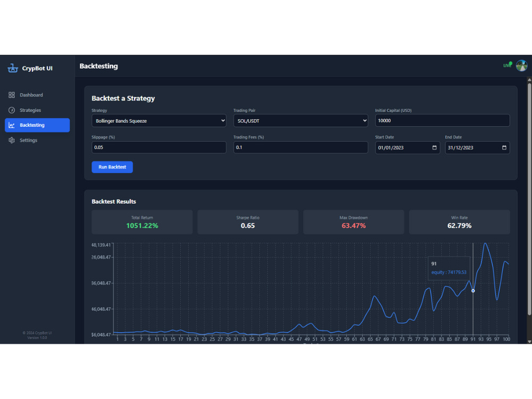Click the scrollbar up arrow
532x399 pixels.
[x=529, y=80]
